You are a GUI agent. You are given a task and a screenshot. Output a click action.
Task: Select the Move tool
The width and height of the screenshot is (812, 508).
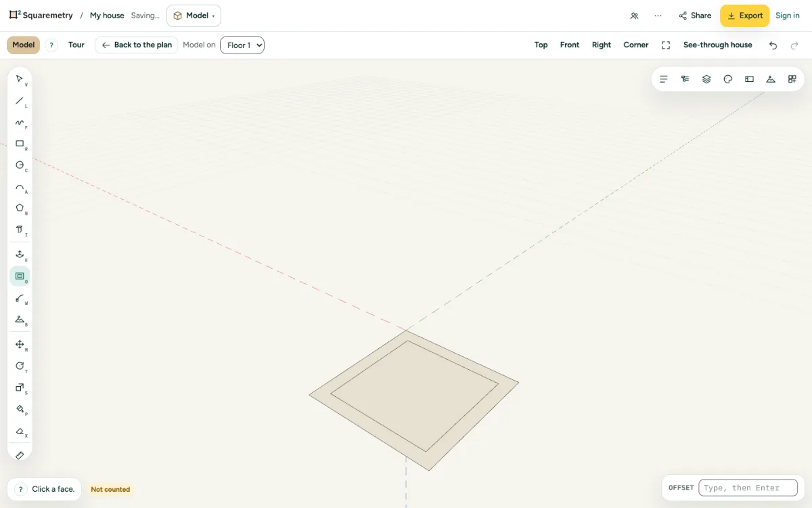[x=20, y=345]
